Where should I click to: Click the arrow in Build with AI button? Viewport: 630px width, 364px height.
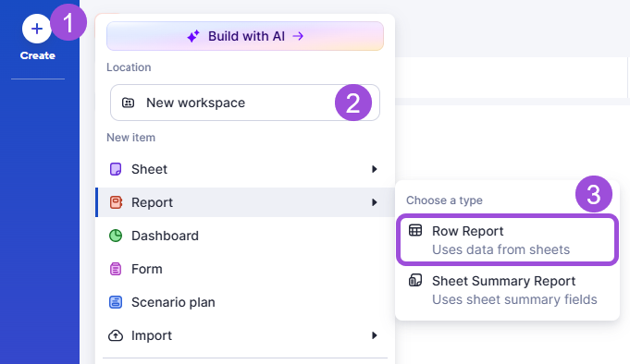pos(298,36)
